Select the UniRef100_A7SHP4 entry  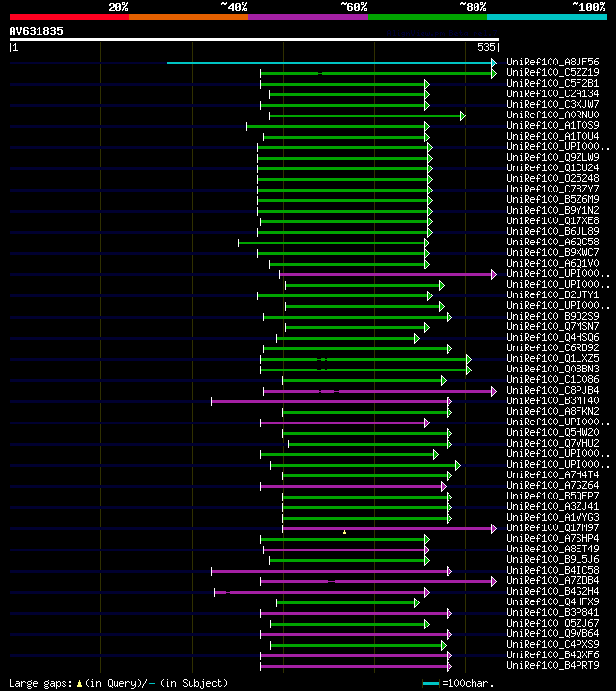click(x=552, y=538)
